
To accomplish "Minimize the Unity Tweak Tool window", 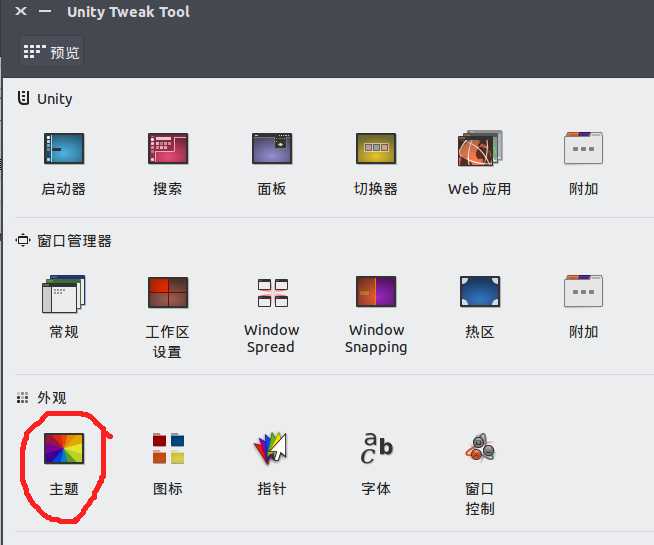I will click(45, 11).
